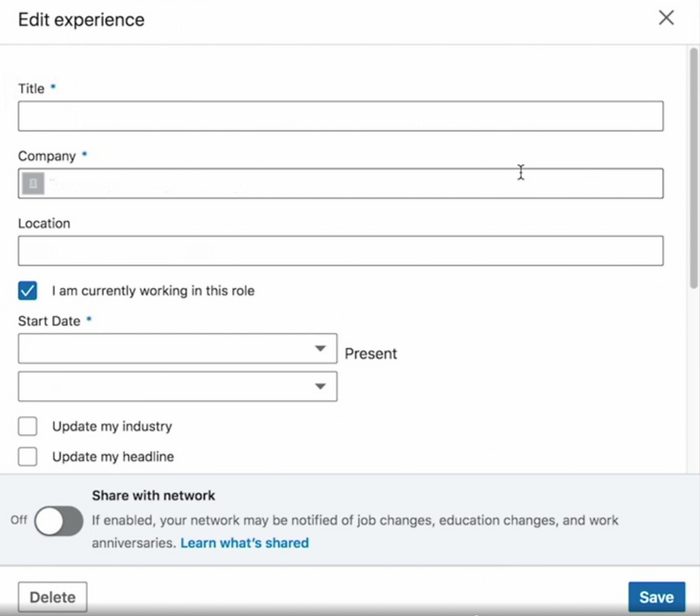Viewport: 700px width, 616px height.
Task: Click the Edit experience dialog heading
Action: coord(81,19)
